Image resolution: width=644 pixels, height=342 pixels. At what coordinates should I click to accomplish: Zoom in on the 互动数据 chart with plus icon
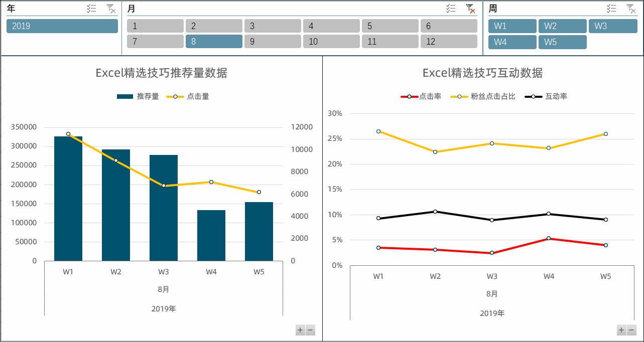click(620, 330)
